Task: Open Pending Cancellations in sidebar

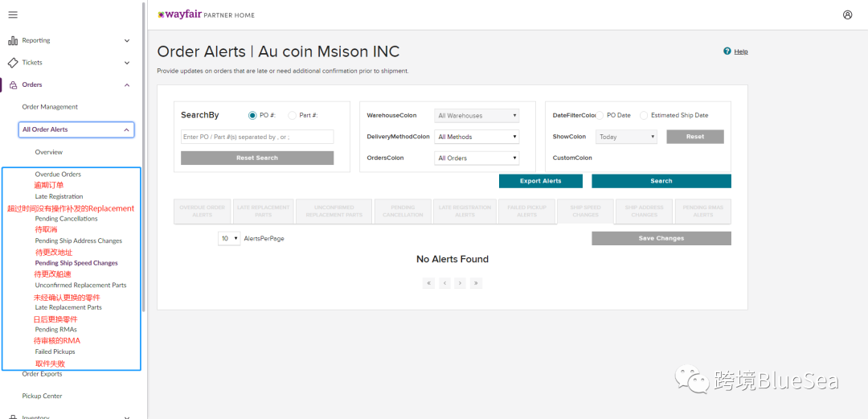Action: [66, 219]
